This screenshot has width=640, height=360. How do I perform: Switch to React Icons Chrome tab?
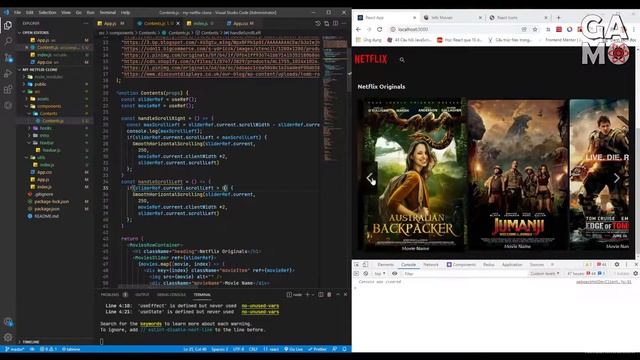[518, 18]
